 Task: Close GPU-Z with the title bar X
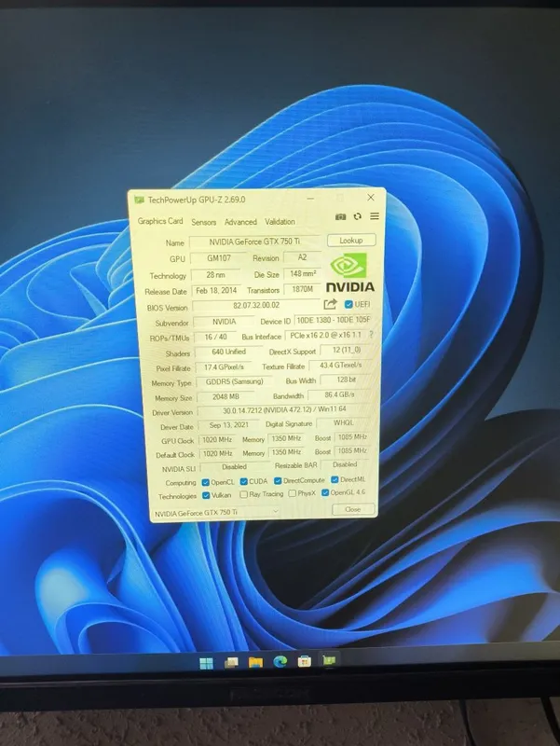370,197
